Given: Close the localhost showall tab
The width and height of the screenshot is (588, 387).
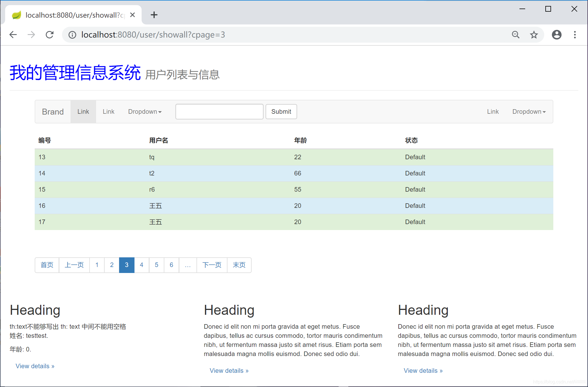Looking at the screenshot, I should pos(132,15).
